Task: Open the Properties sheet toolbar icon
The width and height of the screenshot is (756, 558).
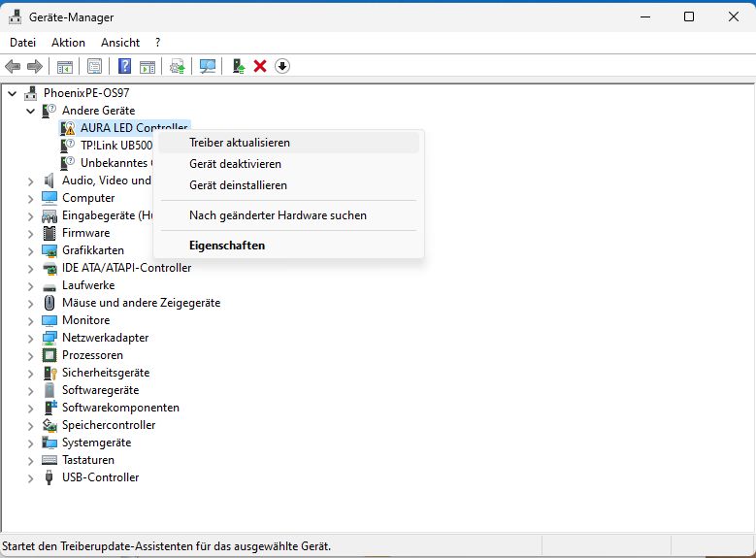Action: click(x=94, y=66)
